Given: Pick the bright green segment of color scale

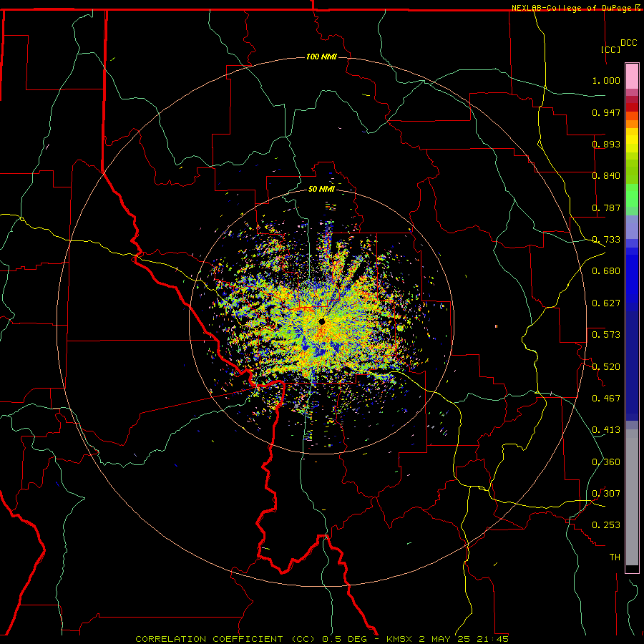Looking at the screenshot, I should (x=632, y=195).
